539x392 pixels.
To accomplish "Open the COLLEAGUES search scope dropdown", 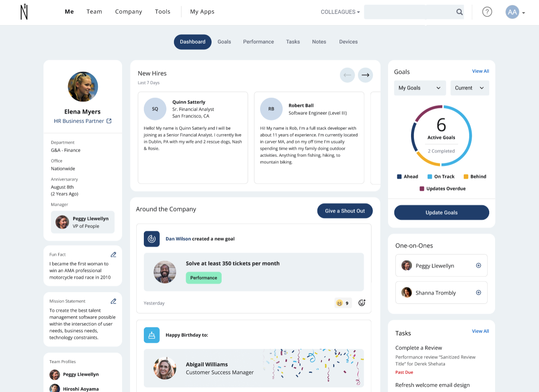I will pos(340,12).
